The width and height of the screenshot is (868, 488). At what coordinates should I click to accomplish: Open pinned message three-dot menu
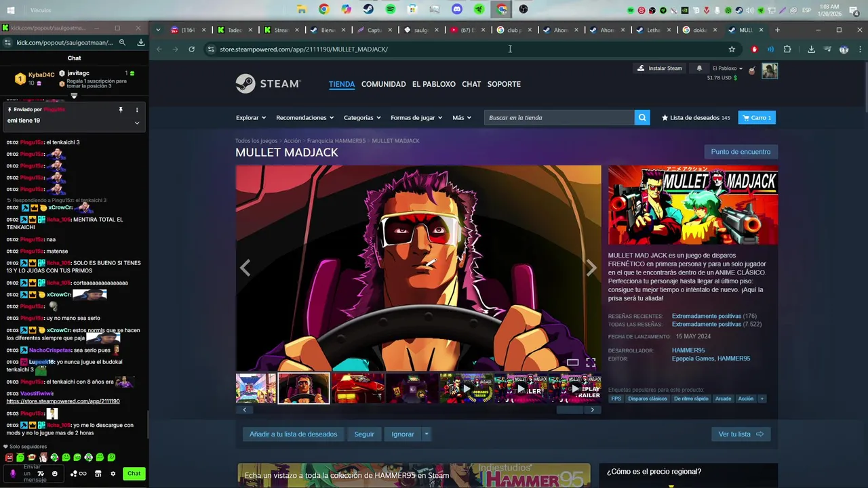[137, 110]
